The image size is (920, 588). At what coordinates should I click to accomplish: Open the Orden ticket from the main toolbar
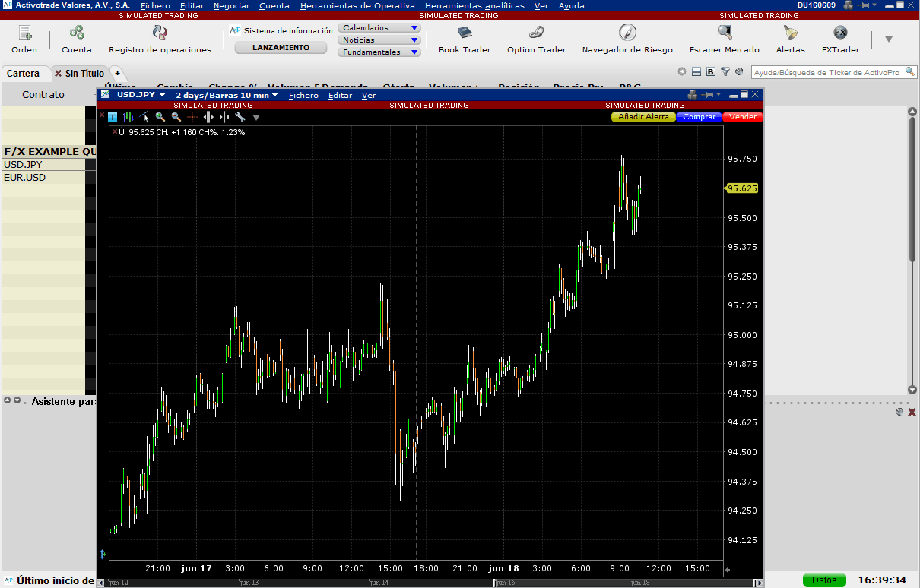(x=24, y=39)
